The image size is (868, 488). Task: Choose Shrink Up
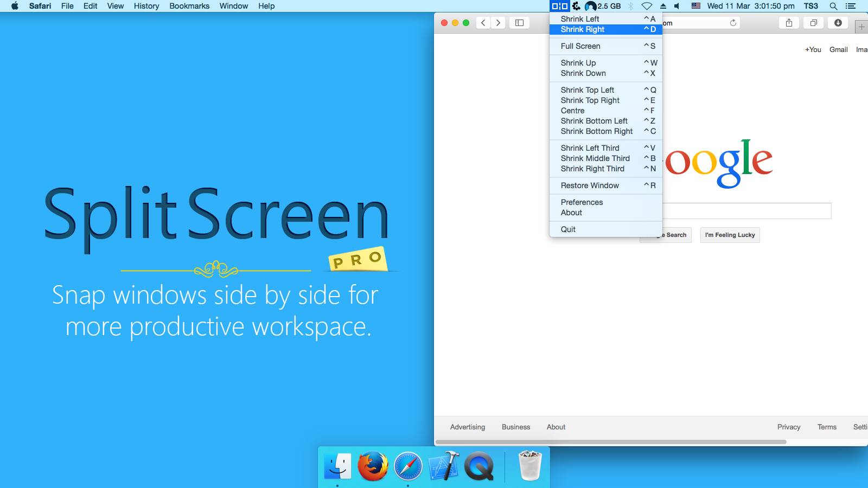[x=606, y=63]
